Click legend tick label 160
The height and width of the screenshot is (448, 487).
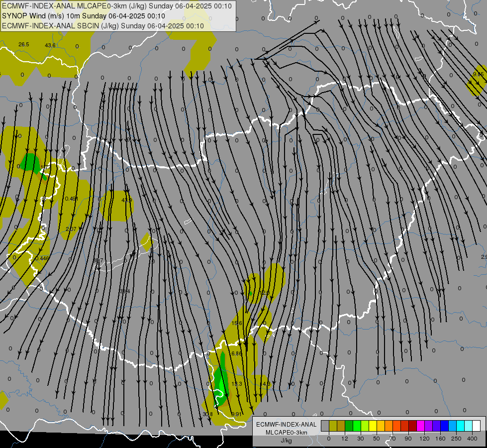click(x=440, y=439)
